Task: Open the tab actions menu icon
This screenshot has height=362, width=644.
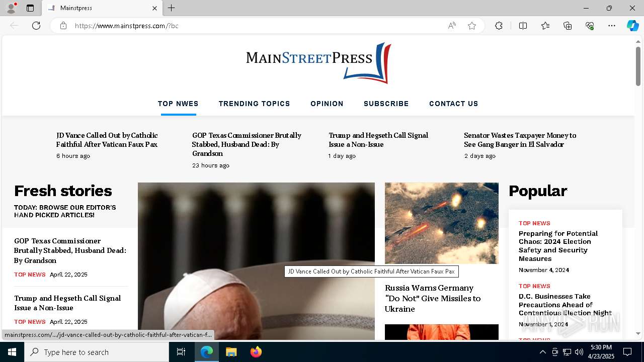Action: (x=30, y=8)
